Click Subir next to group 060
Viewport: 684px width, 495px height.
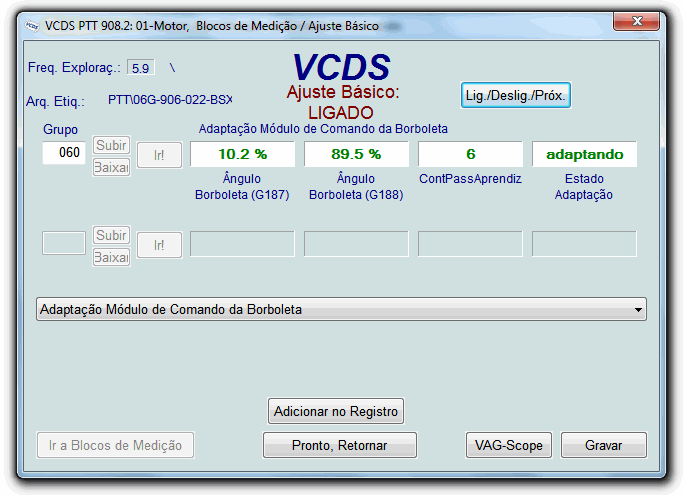[111, 145]
